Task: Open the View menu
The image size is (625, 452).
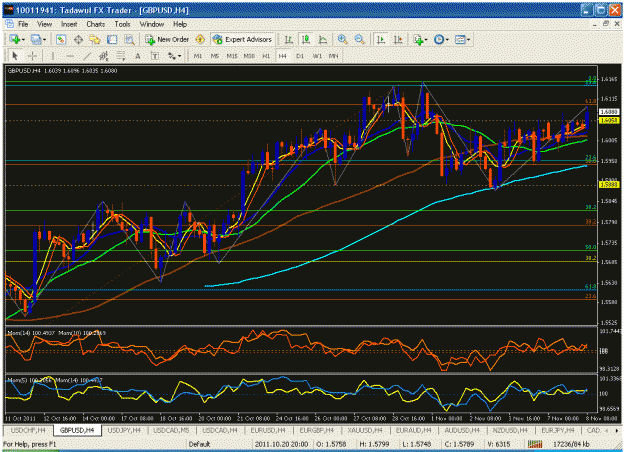Action: click(x=45, y=24)
